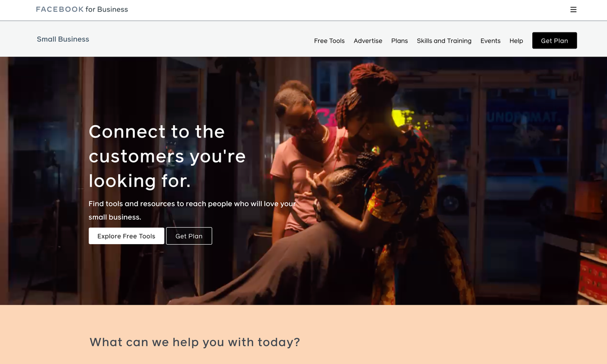The width and height of the screenshot is (607, 364).
Task: Click the 'Connect to the customers' headline
Action: pyautogui.click(x=167, y=156)
